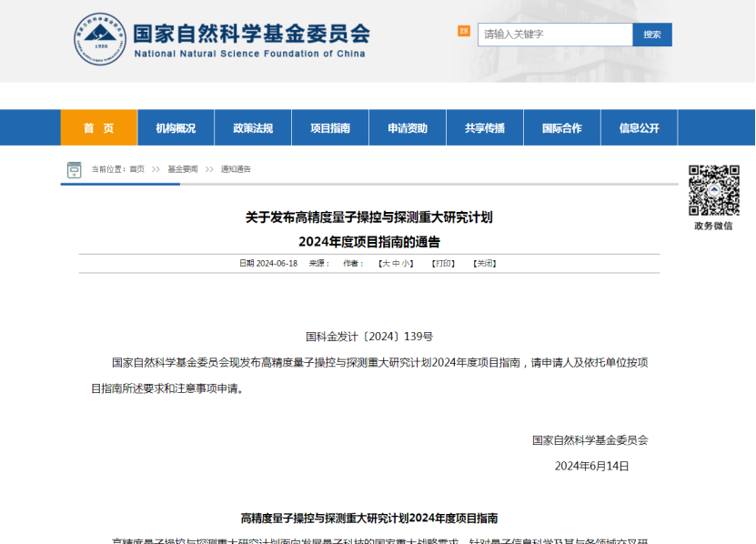Open the 政策法规 menu
Screen dimensions: 756x544
pyautogui.click(x=253, y=128)
